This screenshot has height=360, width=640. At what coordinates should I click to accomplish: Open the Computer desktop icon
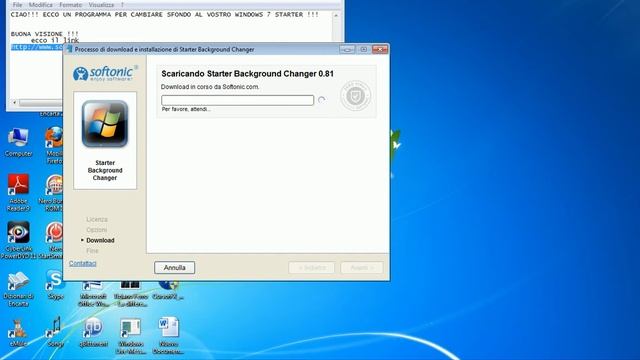18,142
